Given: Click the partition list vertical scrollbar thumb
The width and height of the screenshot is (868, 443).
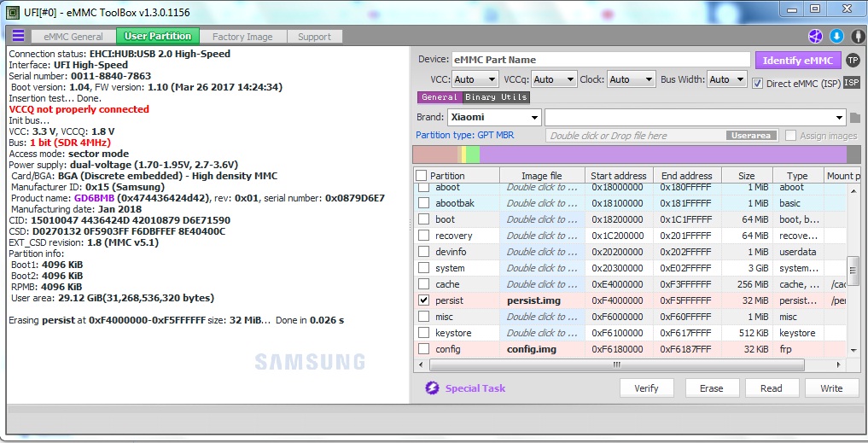Looking at the screenshot, I should point(853,269).
